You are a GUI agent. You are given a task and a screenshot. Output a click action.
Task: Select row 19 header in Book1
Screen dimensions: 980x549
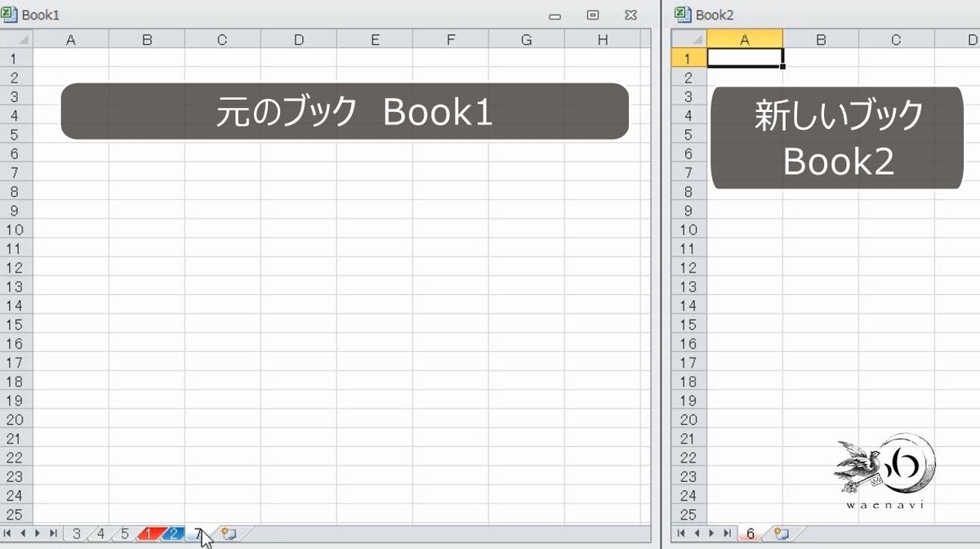tap(16, 400)
